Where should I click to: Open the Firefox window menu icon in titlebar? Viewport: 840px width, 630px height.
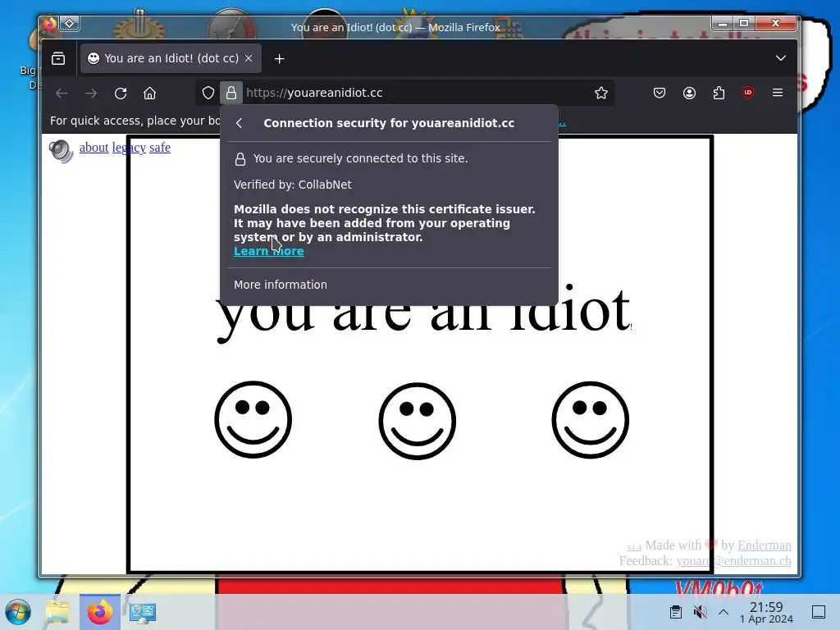[50, 24]
